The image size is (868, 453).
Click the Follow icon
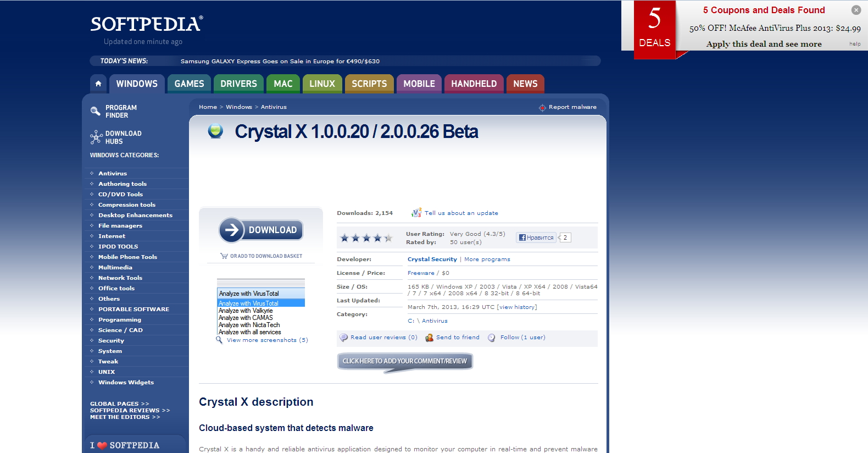tap(492, 338)
